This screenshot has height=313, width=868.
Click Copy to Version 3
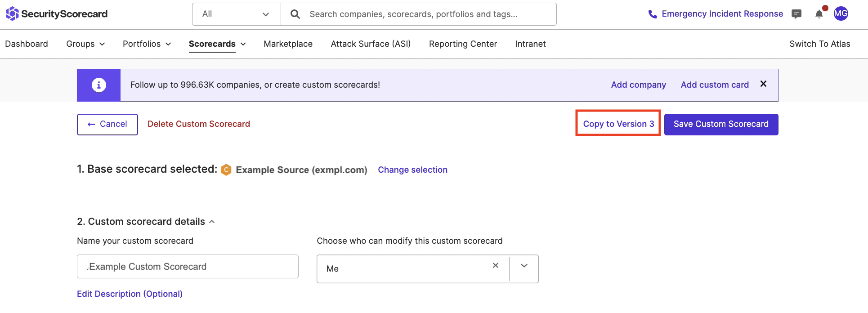pyautogui.click(x=618, y=124)
